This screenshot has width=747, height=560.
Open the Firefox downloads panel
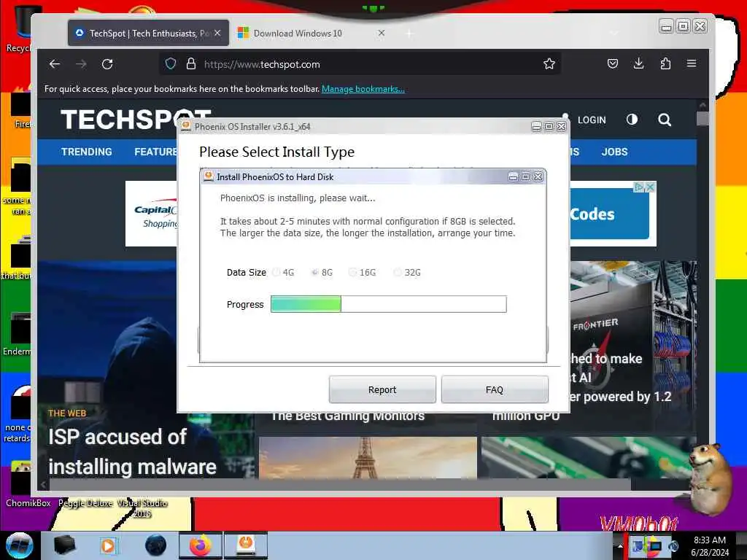coord(639,63)
